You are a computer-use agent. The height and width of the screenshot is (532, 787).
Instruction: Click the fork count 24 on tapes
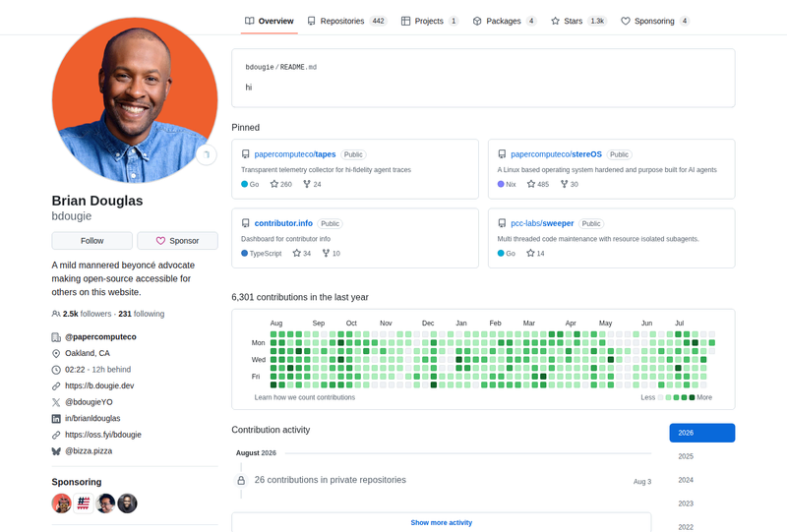click(x=312, y=184)
